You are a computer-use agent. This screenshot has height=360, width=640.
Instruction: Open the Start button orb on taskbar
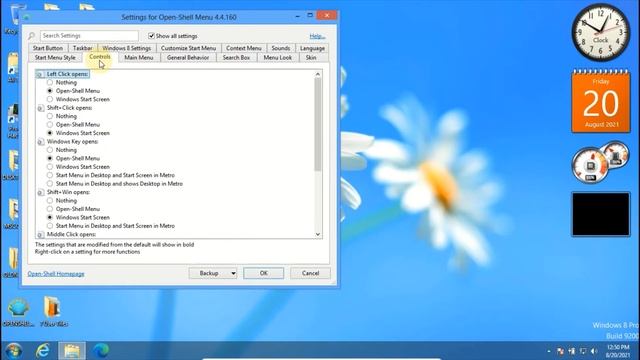click(13, 350)
